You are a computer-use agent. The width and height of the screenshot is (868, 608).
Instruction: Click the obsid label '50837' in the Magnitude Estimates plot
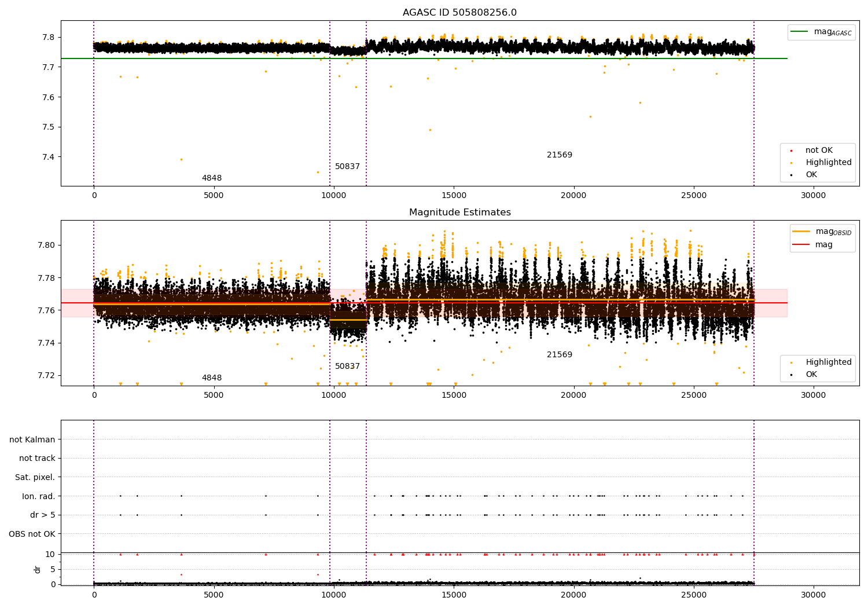point(347,367)
